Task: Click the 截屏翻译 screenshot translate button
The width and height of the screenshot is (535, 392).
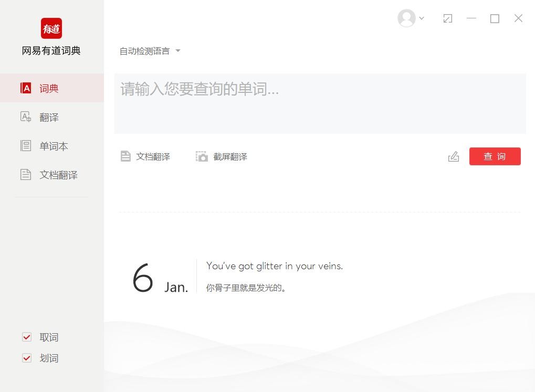Action: 222,156
